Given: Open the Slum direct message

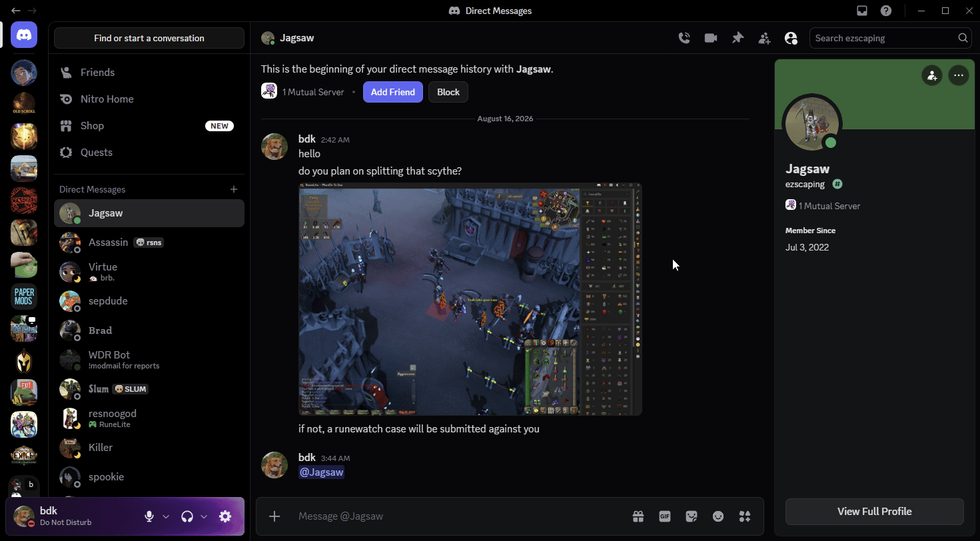Looking at the screenshot, I should (x=149, y=389).
